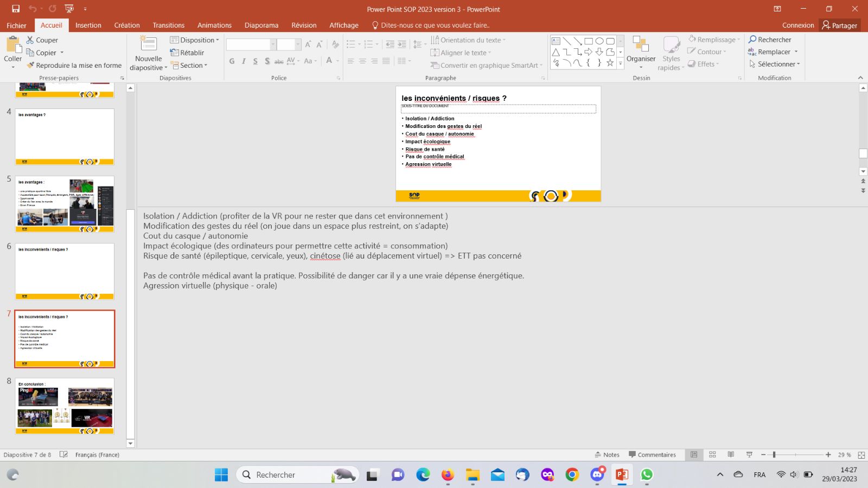Click the Organiser arrange button

(641, 53)
